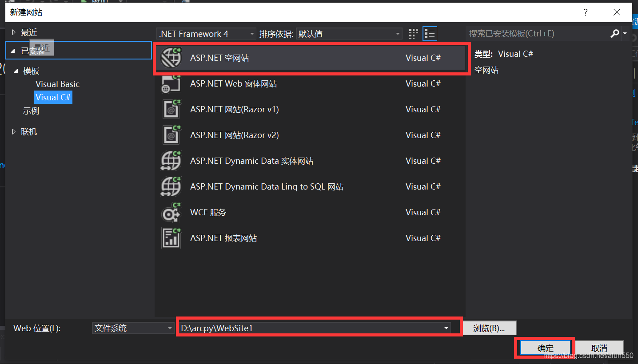This screenshot has width=638, height=364.
Task: Select the ASP.NET 空网站 template icon
Action: (171, 57)
